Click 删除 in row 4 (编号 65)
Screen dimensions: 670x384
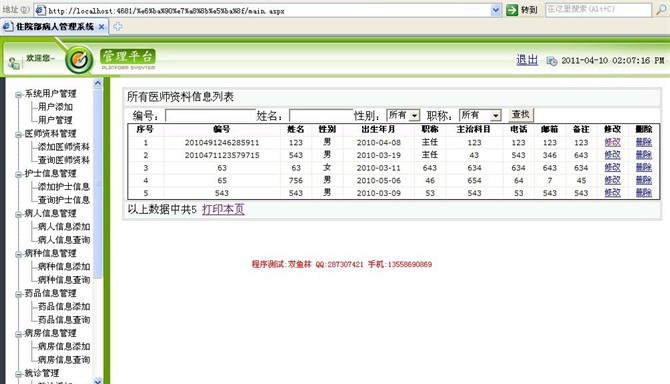(644, 180)
